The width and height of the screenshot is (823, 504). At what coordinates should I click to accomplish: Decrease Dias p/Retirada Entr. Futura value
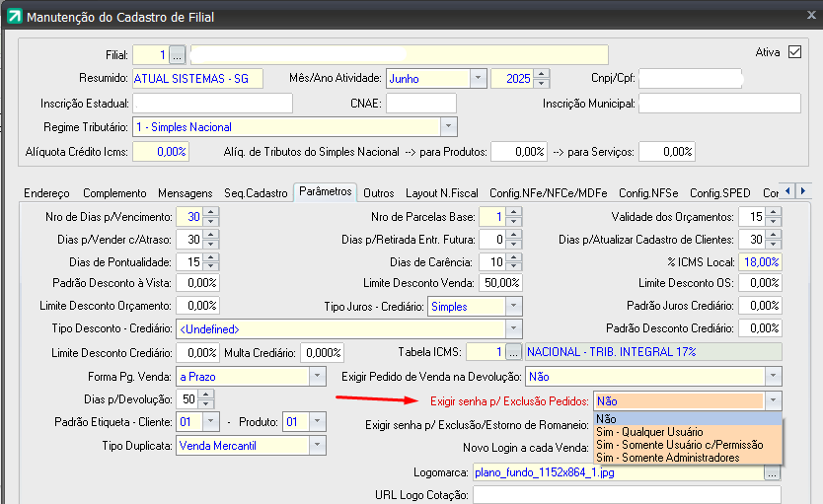click(514, 244)
